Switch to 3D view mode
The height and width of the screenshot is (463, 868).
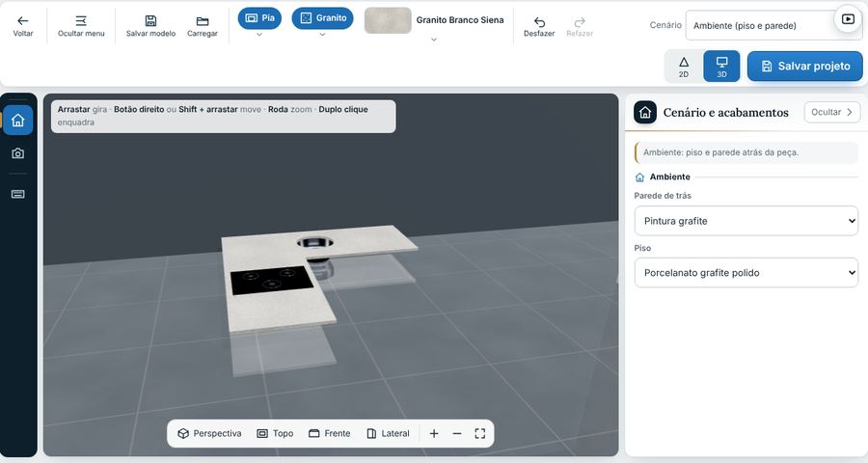pyautogui.click(x=721, y=67)
